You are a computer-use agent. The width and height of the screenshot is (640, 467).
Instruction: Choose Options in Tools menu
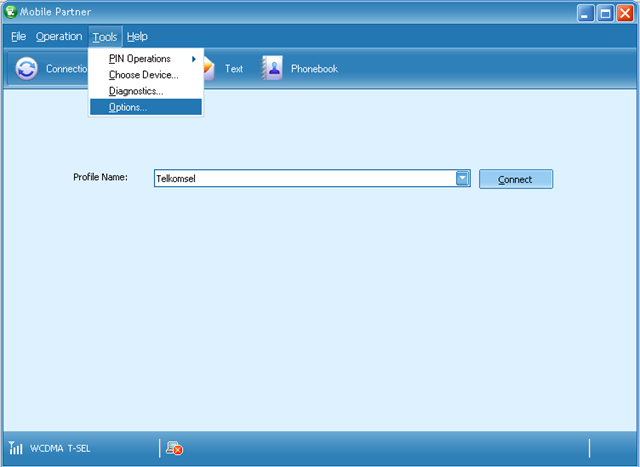(x=146, y=107)
